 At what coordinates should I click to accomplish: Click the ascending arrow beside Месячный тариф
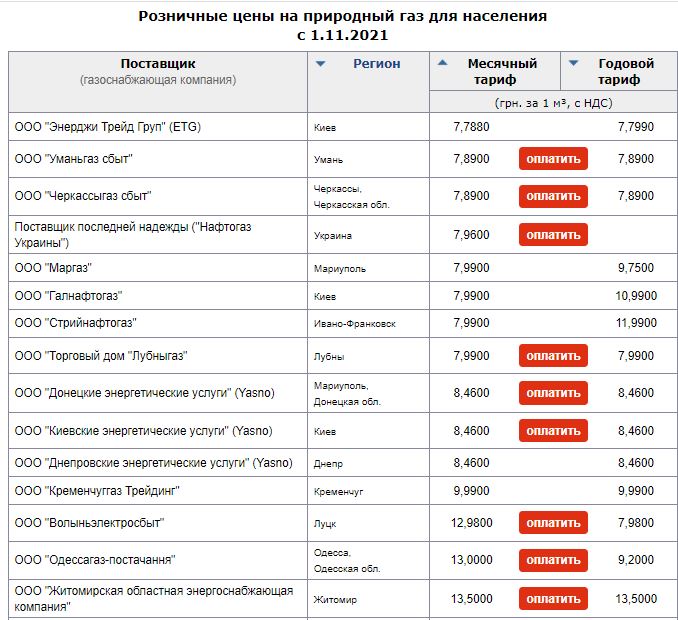444,63
